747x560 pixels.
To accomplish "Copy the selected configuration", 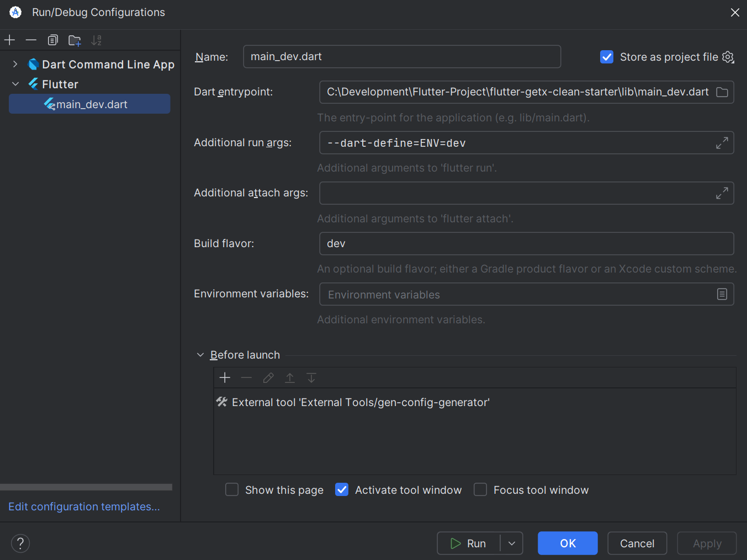I will 53,40.
